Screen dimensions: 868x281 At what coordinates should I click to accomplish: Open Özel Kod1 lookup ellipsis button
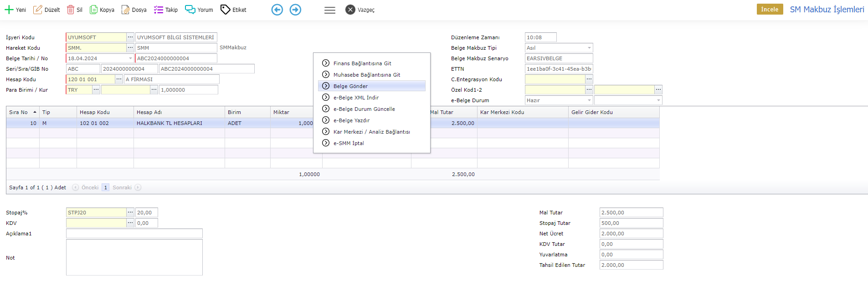coord(589,89)
